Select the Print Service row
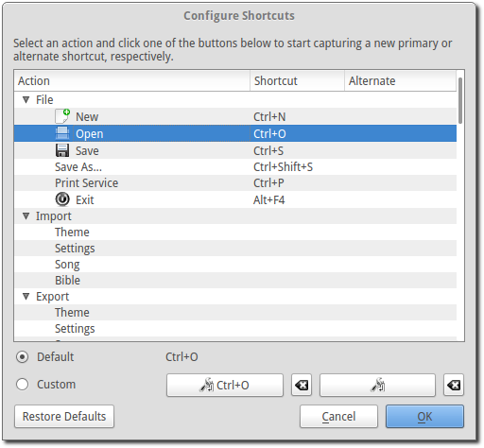 tap(235, 182)
